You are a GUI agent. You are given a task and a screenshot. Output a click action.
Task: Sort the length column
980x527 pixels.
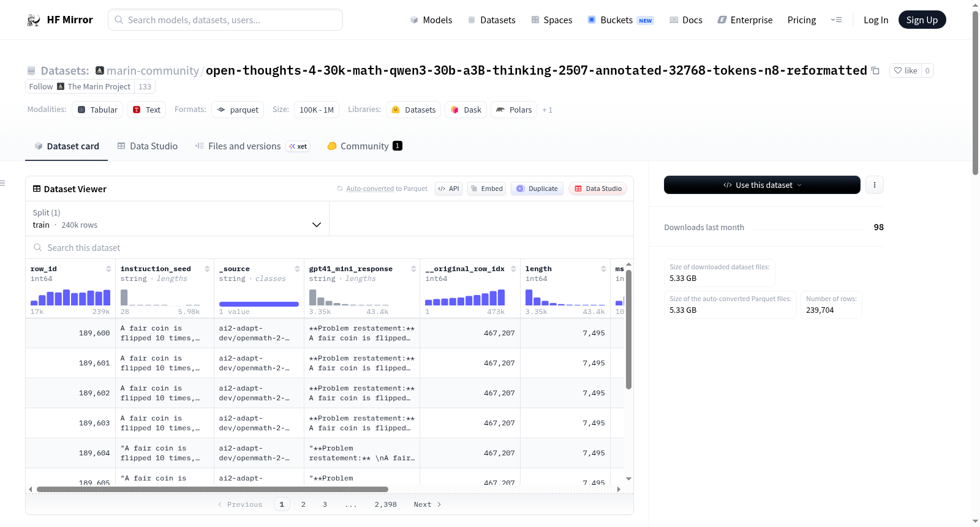[x=603, y=269]
